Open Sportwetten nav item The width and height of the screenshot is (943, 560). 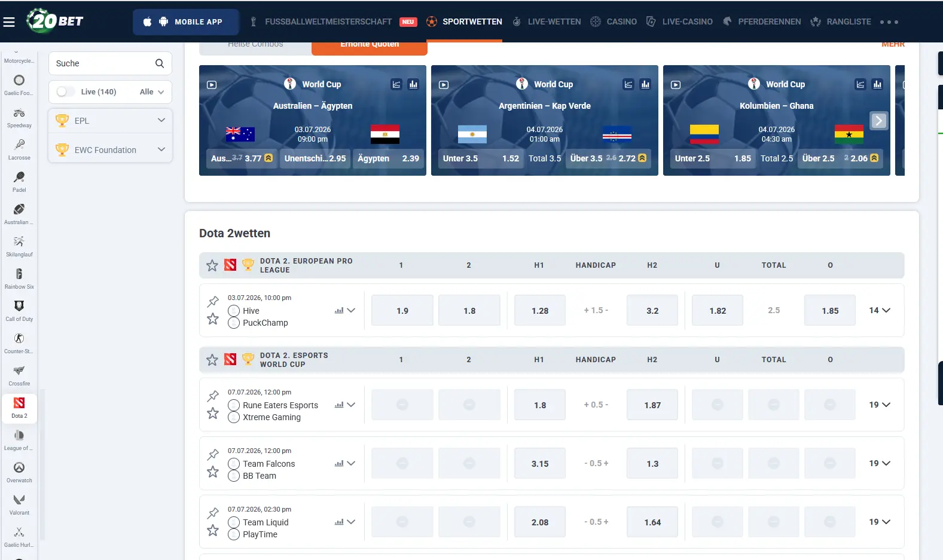click(464, 22)
